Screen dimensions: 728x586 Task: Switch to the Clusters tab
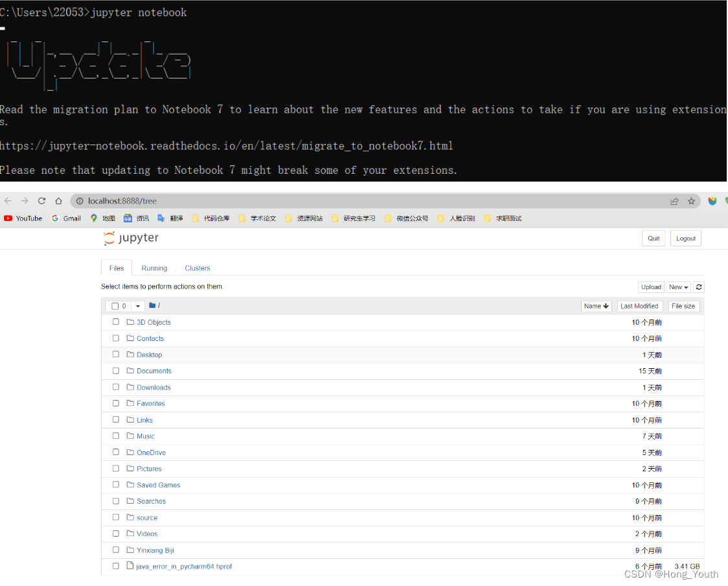click(x=198, y=268)
